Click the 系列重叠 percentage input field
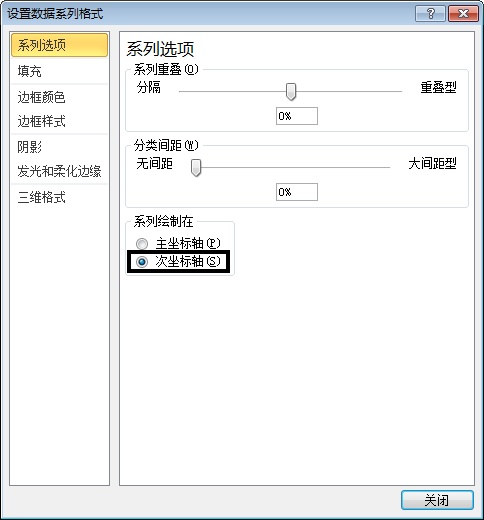This screenshot has width=484, height=520. click(x=297, y=116)
